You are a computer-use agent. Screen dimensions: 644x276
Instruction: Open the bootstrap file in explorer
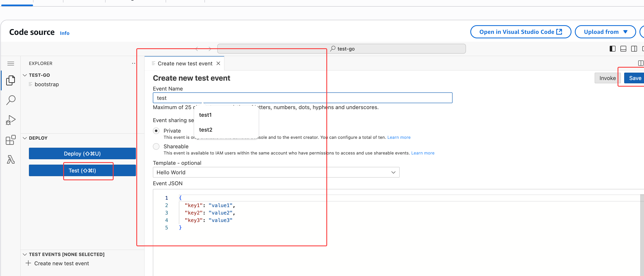pos(47,84)
